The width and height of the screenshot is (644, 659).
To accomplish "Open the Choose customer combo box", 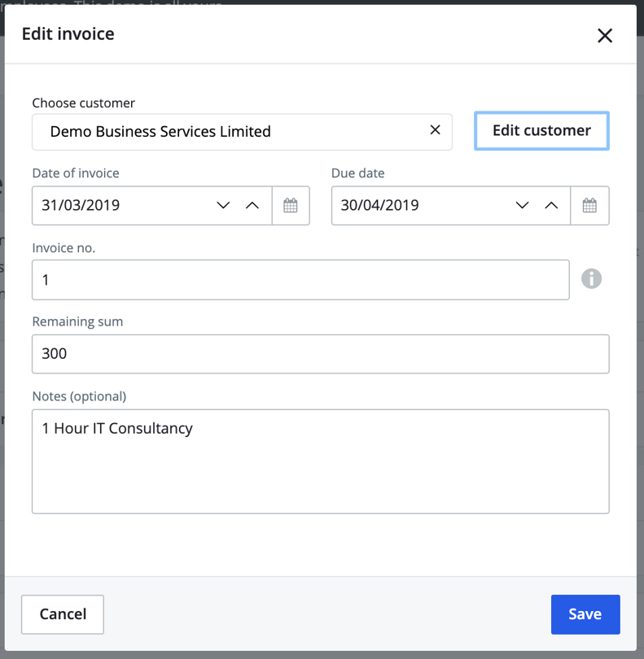I will [x=228, y=132].
